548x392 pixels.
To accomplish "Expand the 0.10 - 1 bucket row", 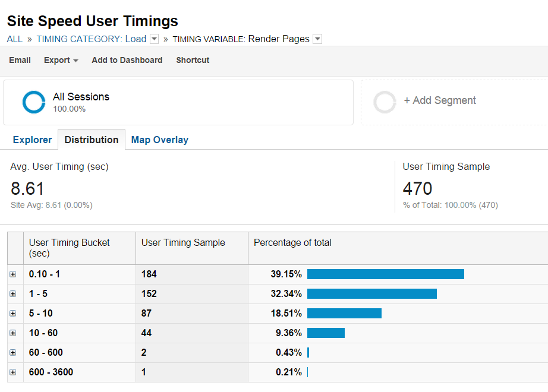I will coord(13,274).
